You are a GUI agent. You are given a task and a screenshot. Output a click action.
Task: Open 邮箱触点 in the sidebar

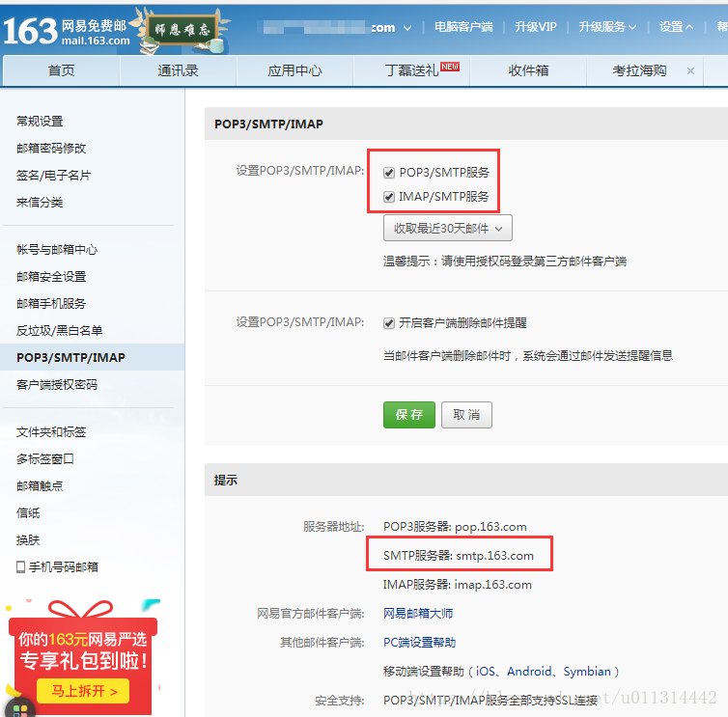pyautogui.click(x=40, y=486)
